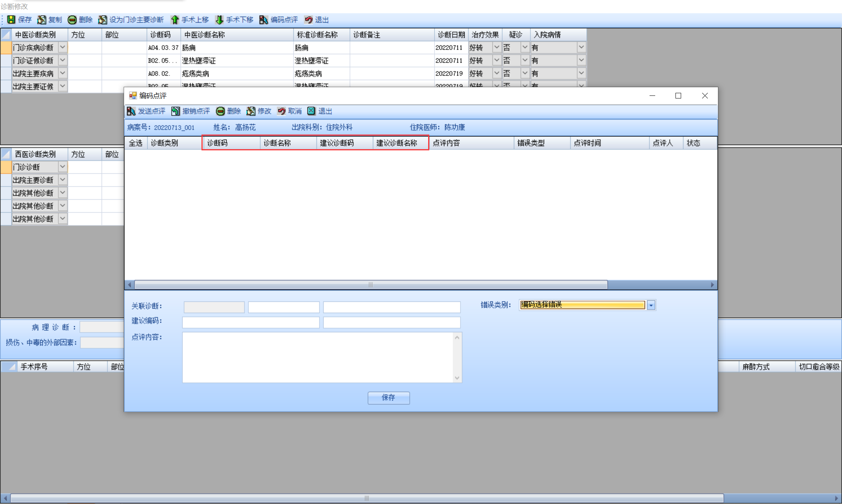Select row header of 门诊疾病诊断 row
842x504 pixels.
[6, 47]
